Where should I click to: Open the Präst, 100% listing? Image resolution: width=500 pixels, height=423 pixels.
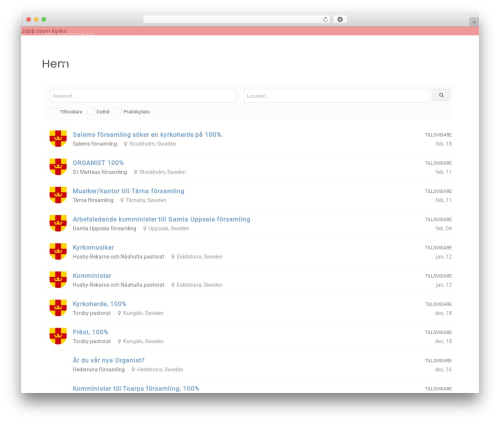[90, 332]
